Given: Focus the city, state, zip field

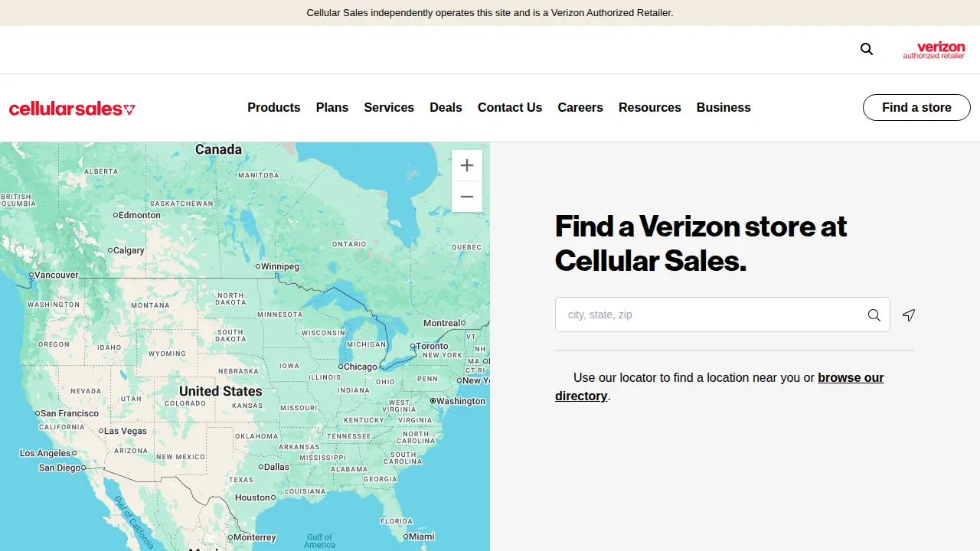Looking at the screenshot, I should 723,315.
